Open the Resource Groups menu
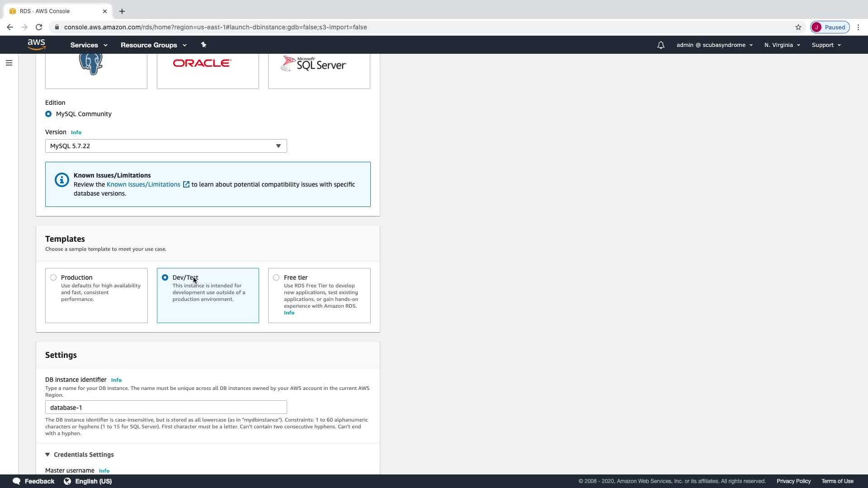 click(153, 45)
